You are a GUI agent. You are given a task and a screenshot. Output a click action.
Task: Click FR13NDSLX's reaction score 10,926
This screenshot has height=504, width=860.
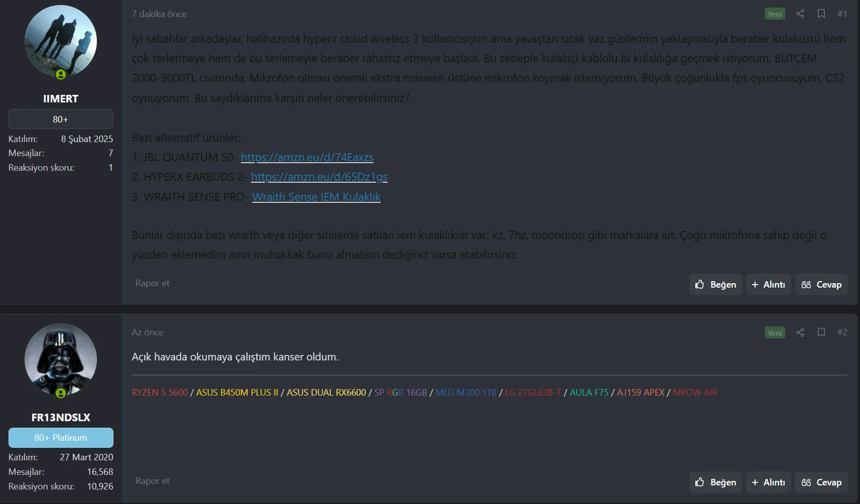coord(100,486)
